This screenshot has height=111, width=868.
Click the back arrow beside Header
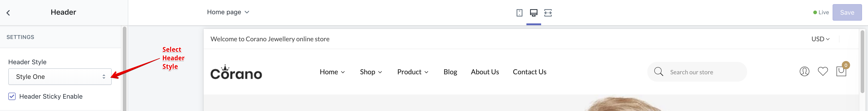pos(9,13)
